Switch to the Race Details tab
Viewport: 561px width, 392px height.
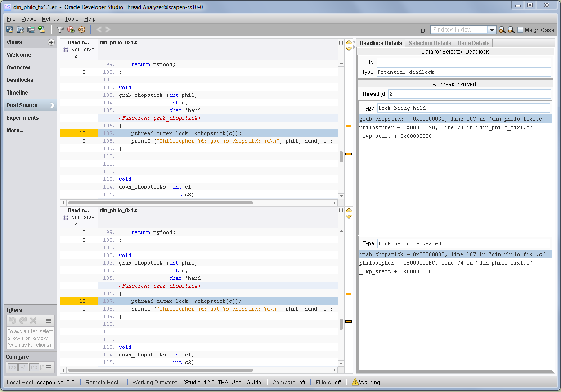[x=473, y=43]
